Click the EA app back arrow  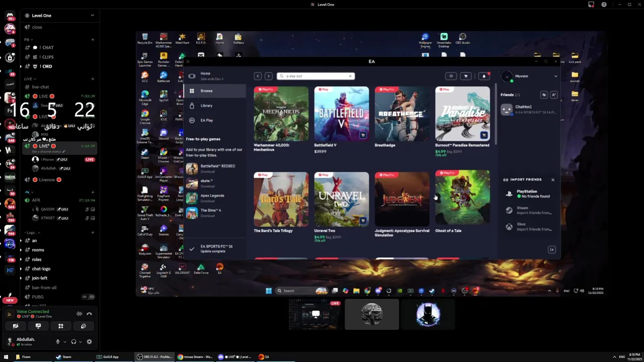258,76
